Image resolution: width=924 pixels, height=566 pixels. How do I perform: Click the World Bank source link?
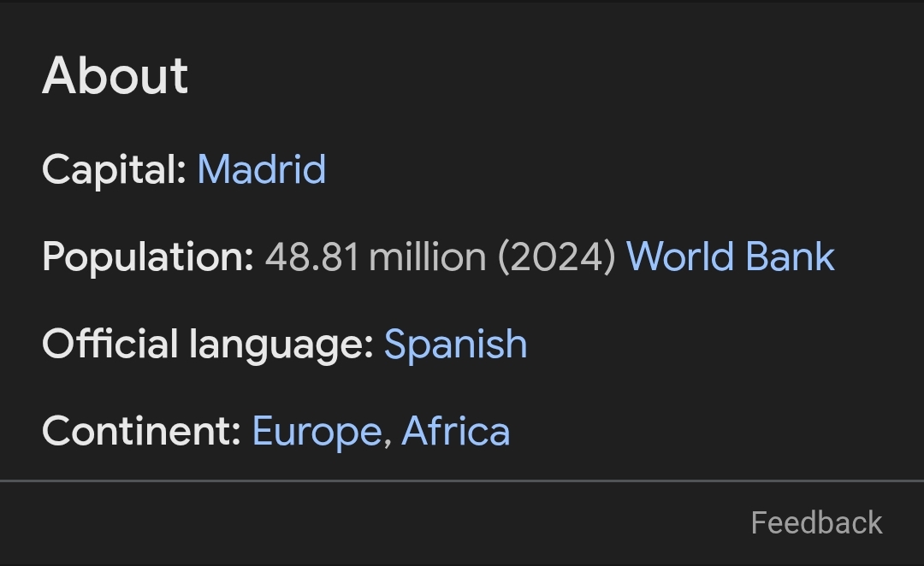730,256
